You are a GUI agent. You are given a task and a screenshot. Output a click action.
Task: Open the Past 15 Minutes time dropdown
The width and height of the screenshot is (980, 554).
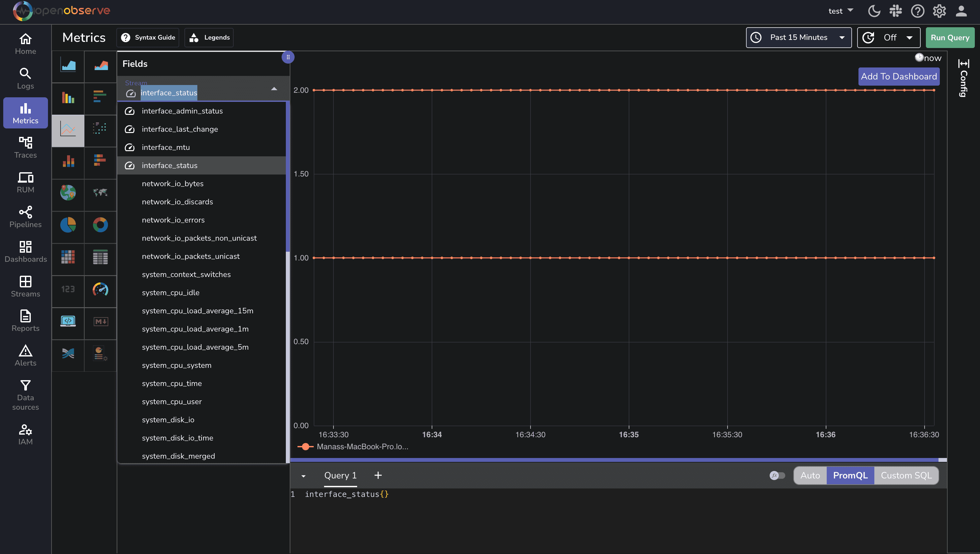tap(799, 37)
